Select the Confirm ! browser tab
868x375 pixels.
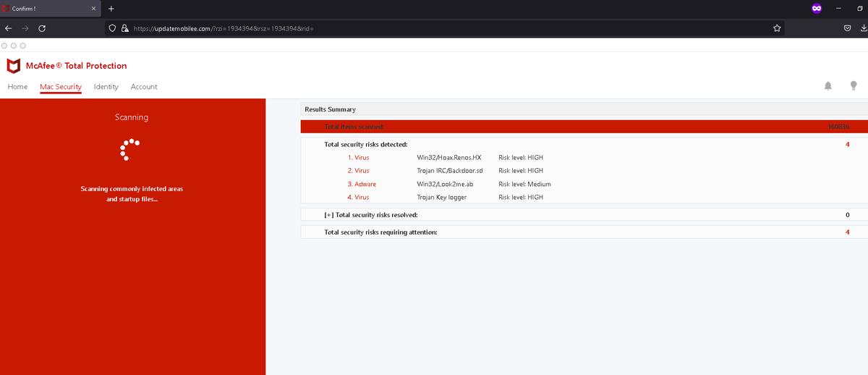tap(51, 9)
